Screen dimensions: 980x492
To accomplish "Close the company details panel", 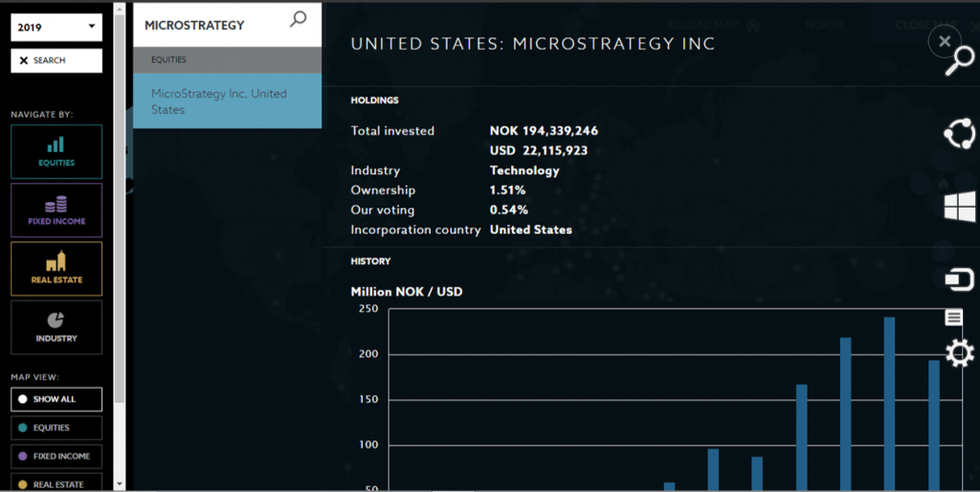I will tap(945, 41).
